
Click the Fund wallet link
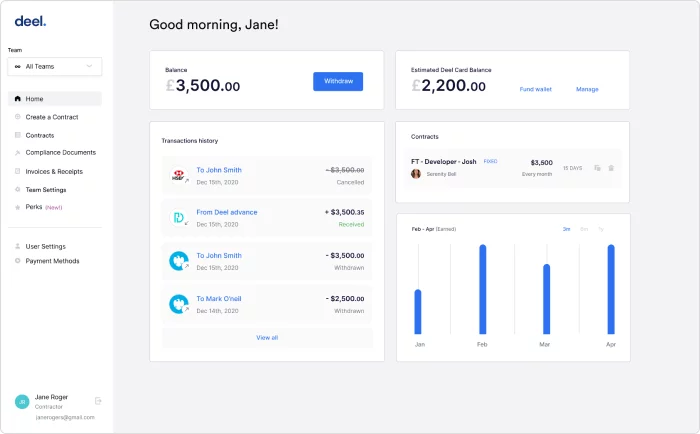[x=535, y=89]
